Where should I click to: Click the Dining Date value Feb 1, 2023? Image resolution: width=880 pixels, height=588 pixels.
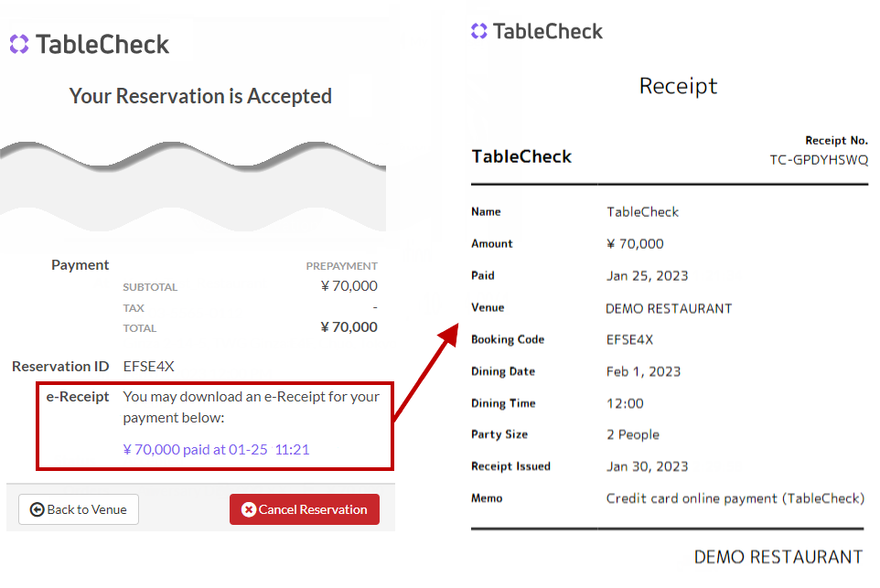tap(643, 371)
